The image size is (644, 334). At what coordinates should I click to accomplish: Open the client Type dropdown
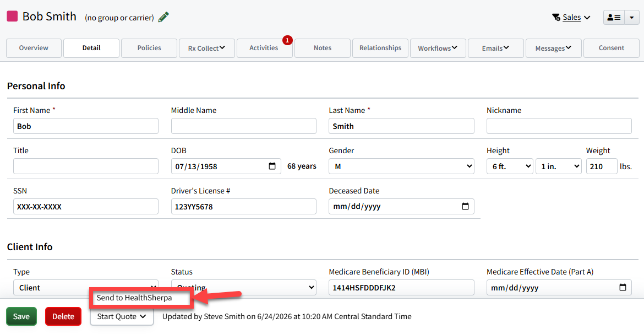coord(86,288)
